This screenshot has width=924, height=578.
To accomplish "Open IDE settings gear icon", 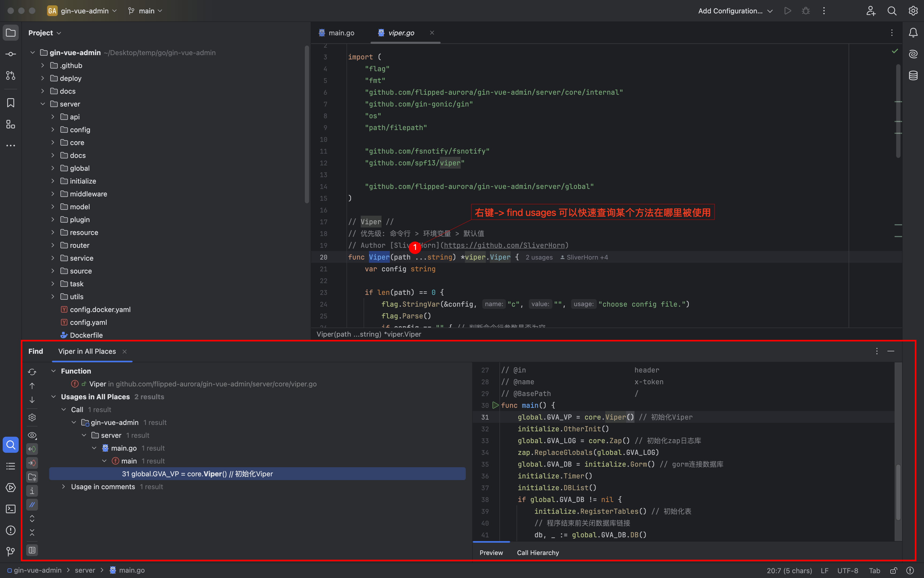I will coord(913,11).
